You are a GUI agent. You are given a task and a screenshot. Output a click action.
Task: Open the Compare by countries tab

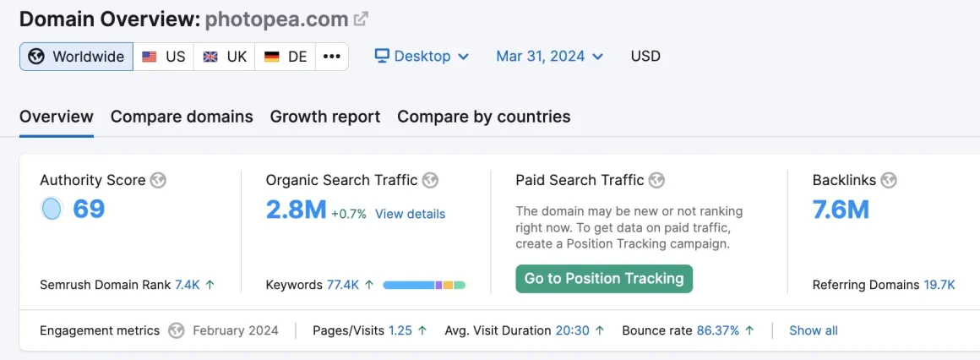pos(484,117)
